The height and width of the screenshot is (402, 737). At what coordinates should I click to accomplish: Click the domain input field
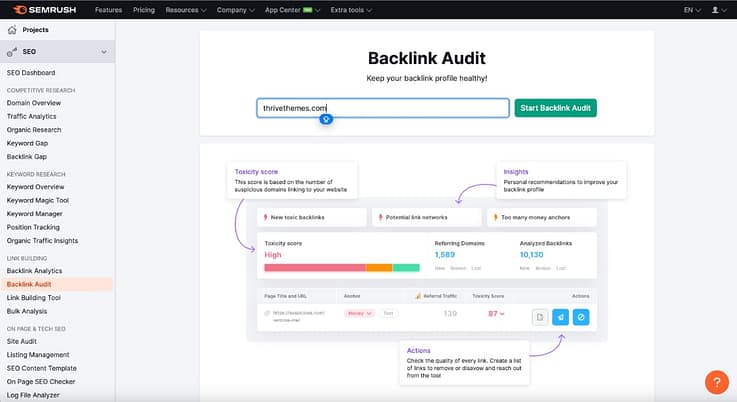(x=383, y=108)
